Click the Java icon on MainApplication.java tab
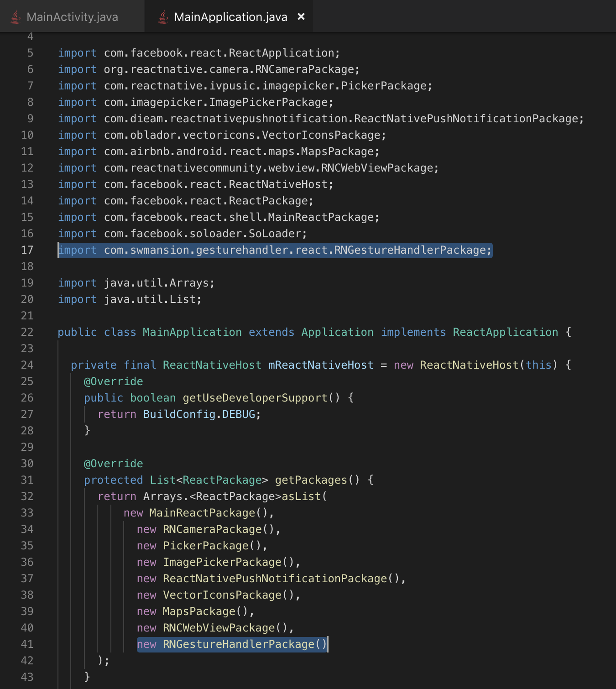 pos(162,16)
